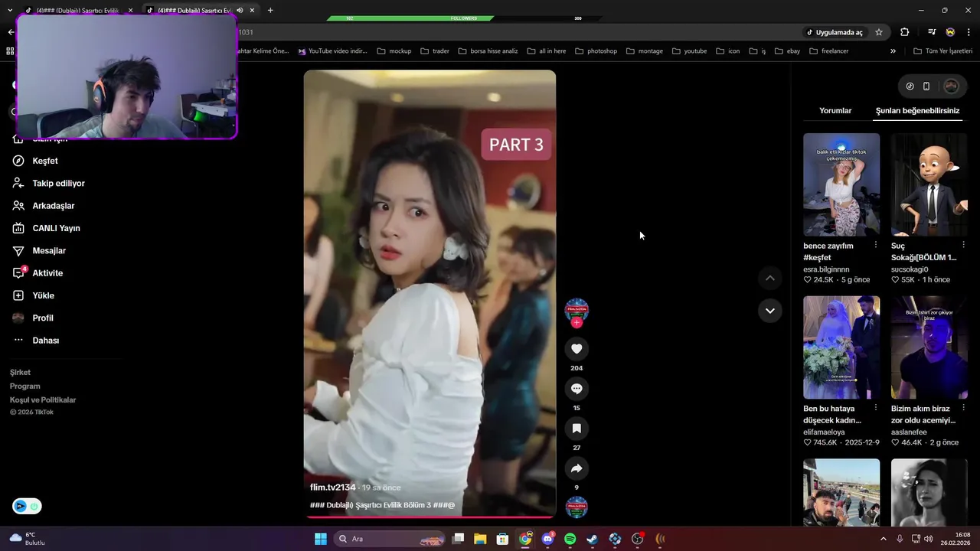Switch to the Yorumlar tab
980x551 pixels.
(x=835, y=111)
